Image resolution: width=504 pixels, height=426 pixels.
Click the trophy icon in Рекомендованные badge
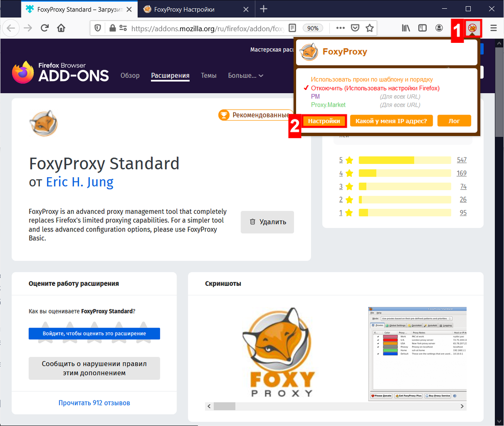(x=224, y=115)
